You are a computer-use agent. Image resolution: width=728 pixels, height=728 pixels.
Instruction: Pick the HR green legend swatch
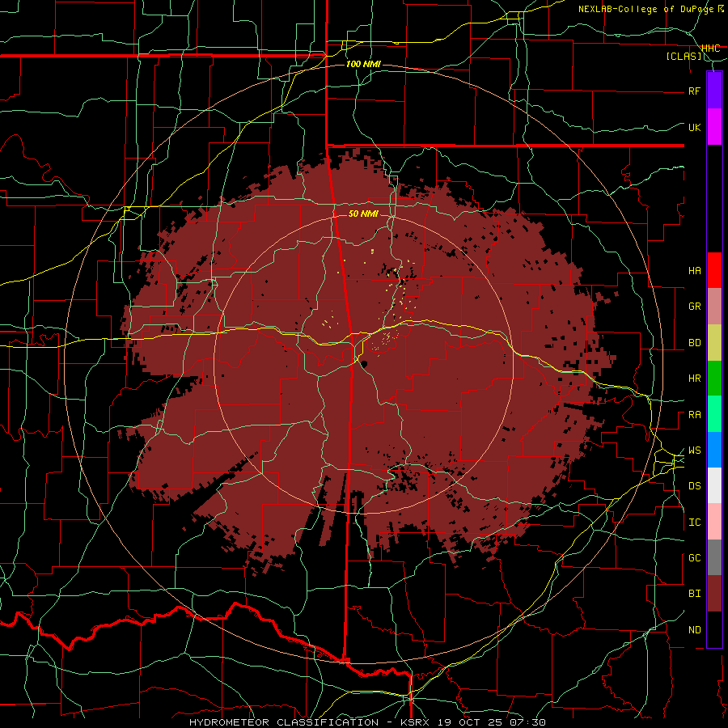pos(714,379)
